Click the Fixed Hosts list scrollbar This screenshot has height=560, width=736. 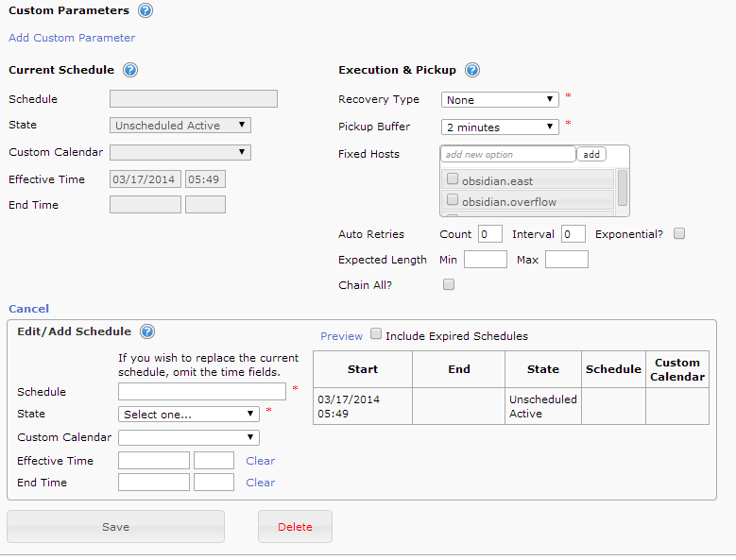pyautogui.click(x=623, y=189)
